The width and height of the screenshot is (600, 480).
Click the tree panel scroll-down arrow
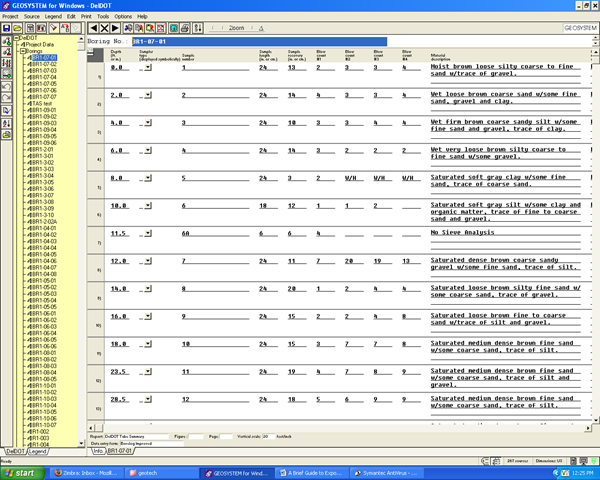[81, 443]
